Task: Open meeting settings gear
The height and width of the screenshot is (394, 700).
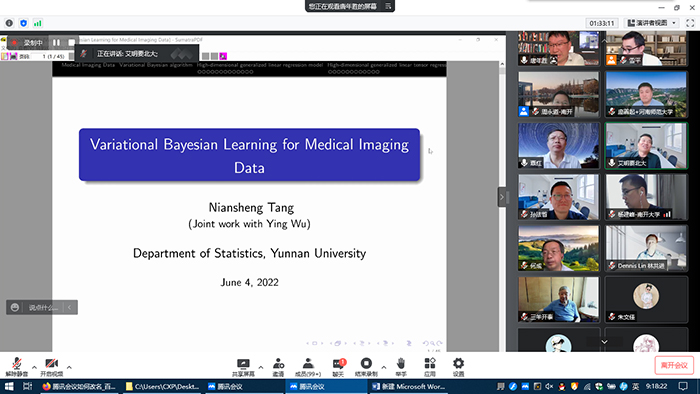Action: coord(458,367)
